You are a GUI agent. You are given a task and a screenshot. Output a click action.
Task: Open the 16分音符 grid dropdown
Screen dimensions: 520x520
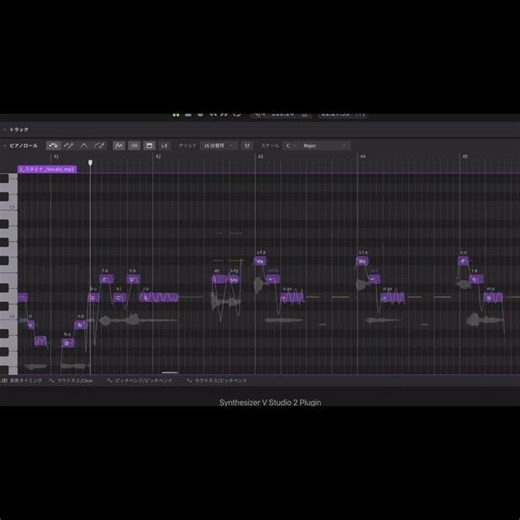(x=219, y=146)
